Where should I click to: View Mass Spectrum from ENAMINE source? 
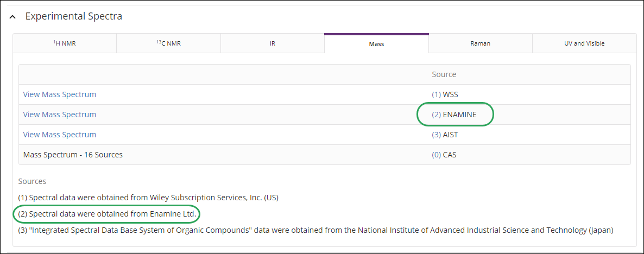[x=60, y=115]
